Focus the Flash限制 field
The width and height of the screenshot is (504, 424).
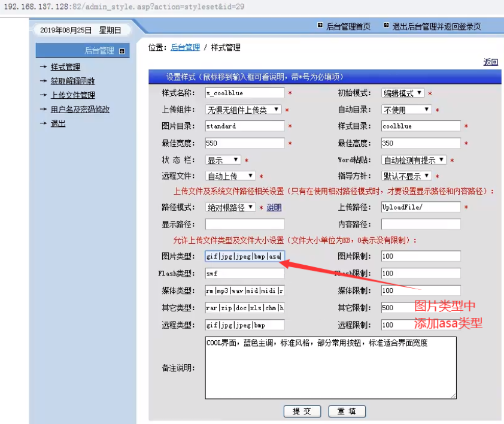coord(421,273)
